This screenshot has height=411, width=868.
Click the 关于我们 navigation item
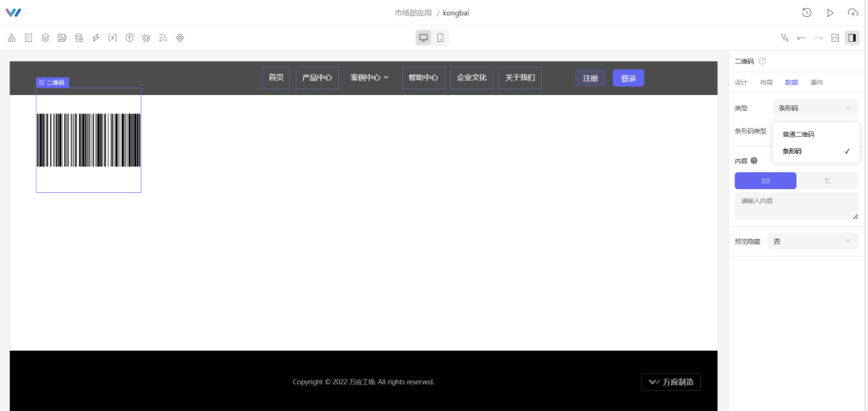coord(520,78)
